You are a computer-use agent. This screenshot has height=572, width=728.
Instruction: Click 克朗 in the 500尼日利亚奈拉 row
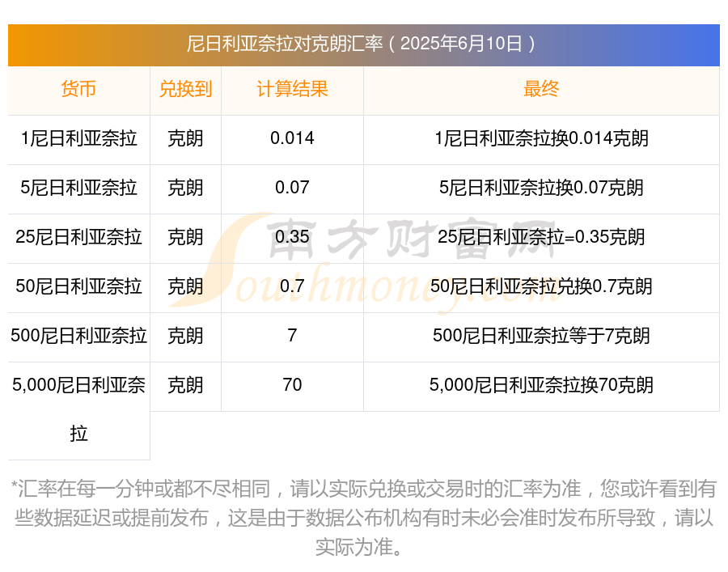(185, 336)
